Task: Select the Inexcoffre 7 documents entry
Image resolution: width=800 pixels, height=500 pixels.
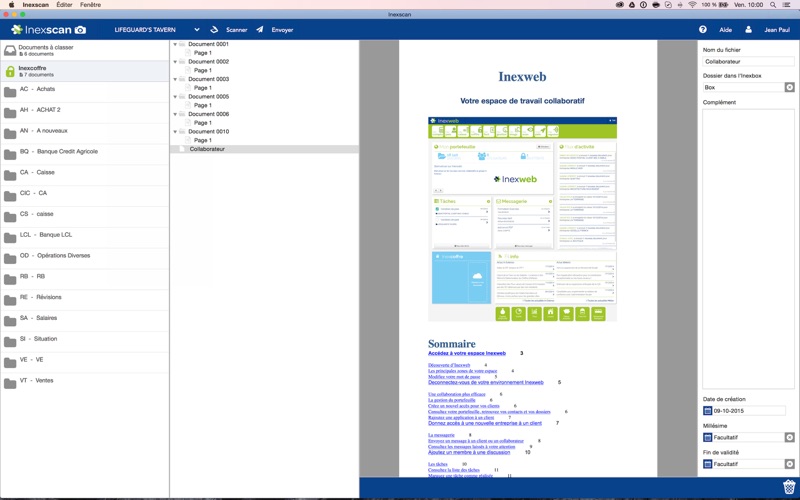Action: [85, 71]
